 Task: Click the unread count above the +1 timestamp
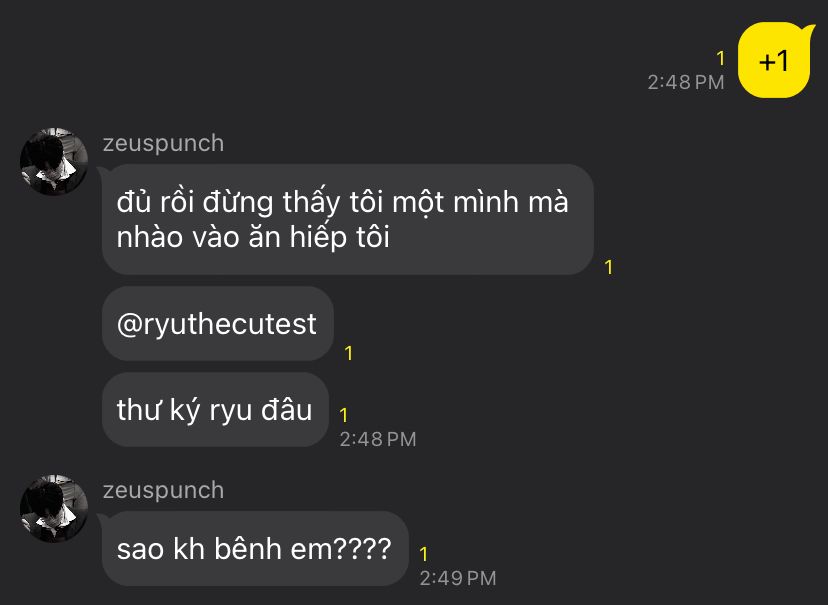point(719,59)
